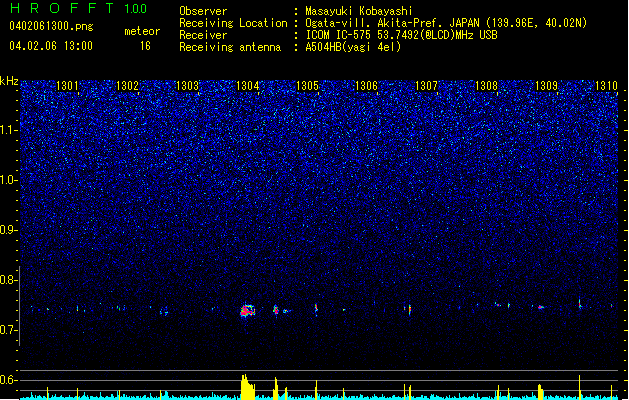Click the 'Receiver' field label
Screen dimensions: 629x400
[203, 35]
